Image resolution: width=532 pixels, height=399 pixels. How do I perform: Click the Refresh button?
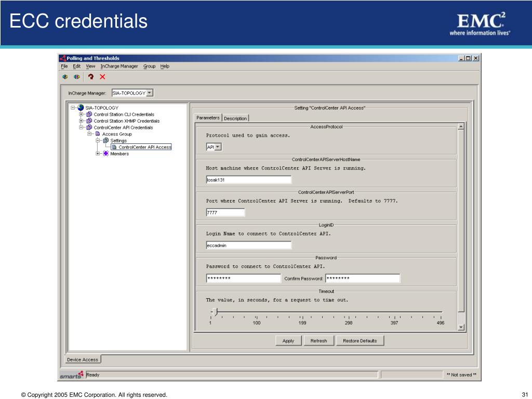coord(318,341)
